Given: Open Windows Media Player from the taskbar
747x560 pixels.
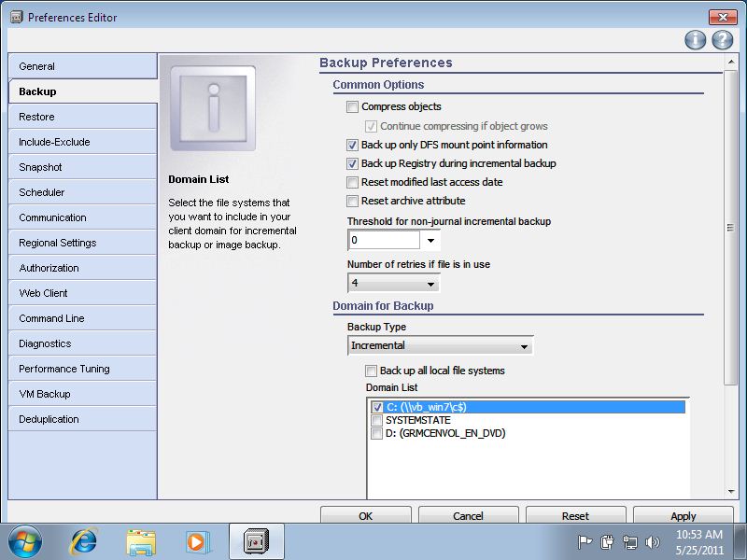Looking at the screenshot, I should tap(197, 542).
